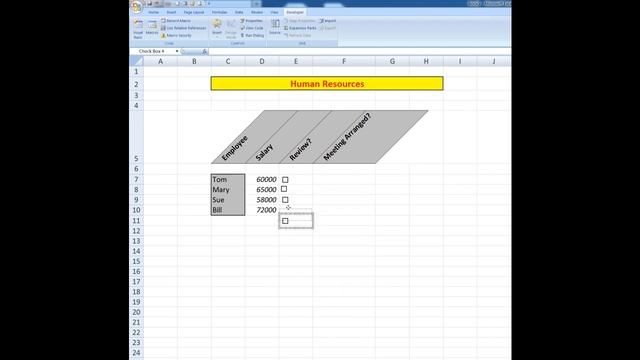The height and width of the screenshot is (360, 640).
Task: Select column F header
Action: [x=344, y=61]
